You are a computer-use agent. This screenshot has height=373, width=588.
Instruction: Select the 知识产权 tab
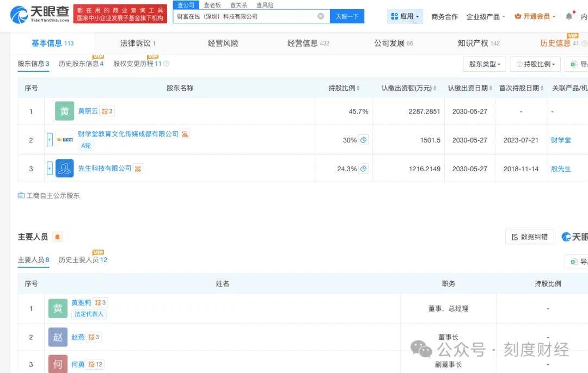tap(479, 43)
